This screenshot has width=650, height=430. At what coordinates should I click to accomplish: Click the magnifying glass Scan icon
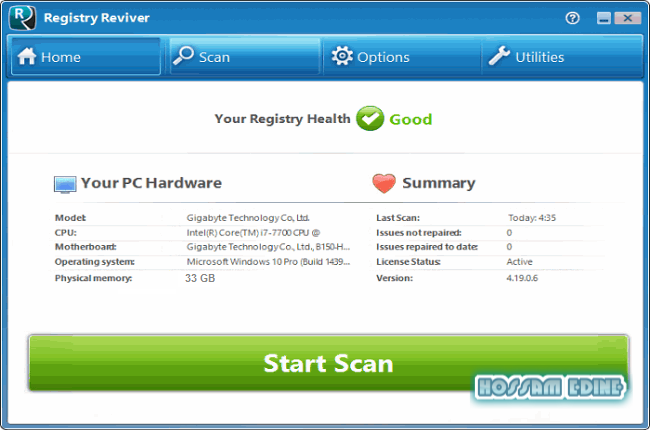(x=183, y=56)
